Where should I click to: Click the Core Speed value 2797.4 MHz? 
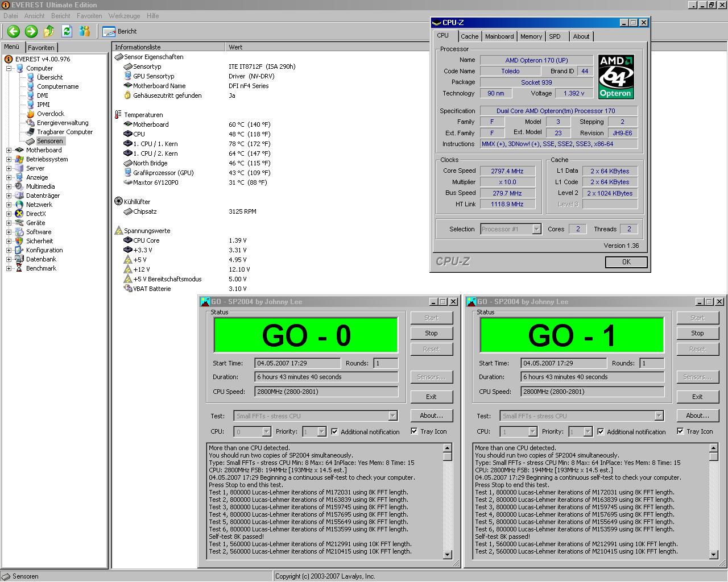point(507,171)
